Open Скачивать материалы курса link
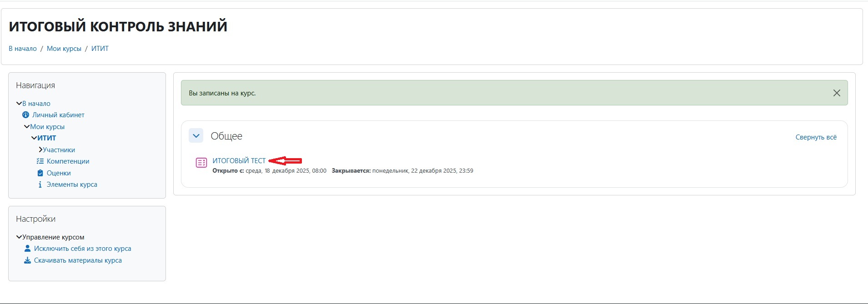 click(78, 260)
